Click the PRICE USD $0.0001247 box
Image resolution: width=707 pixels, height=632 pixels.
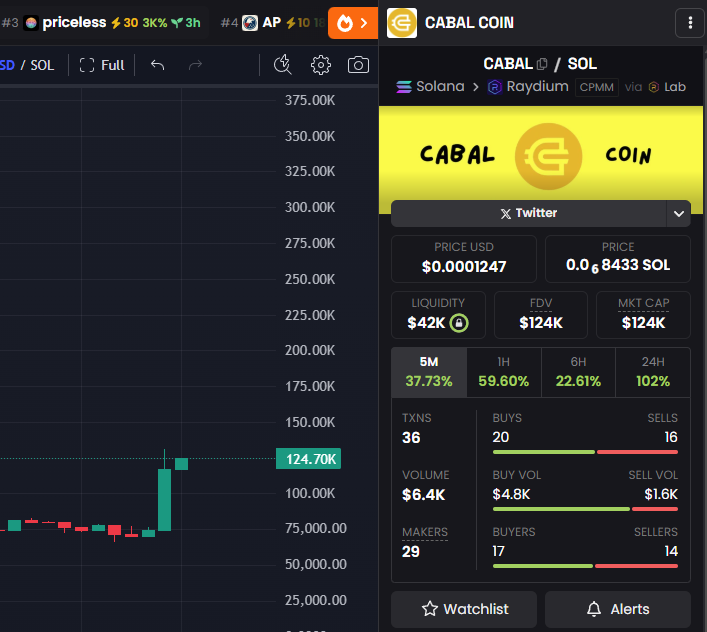coord(464,259)
